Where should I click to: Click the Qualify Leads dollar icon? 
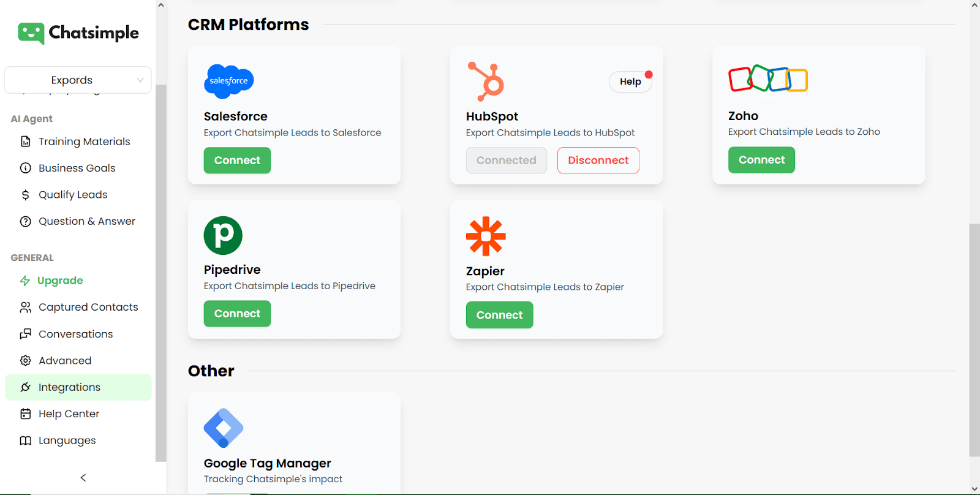click(25, 195)
